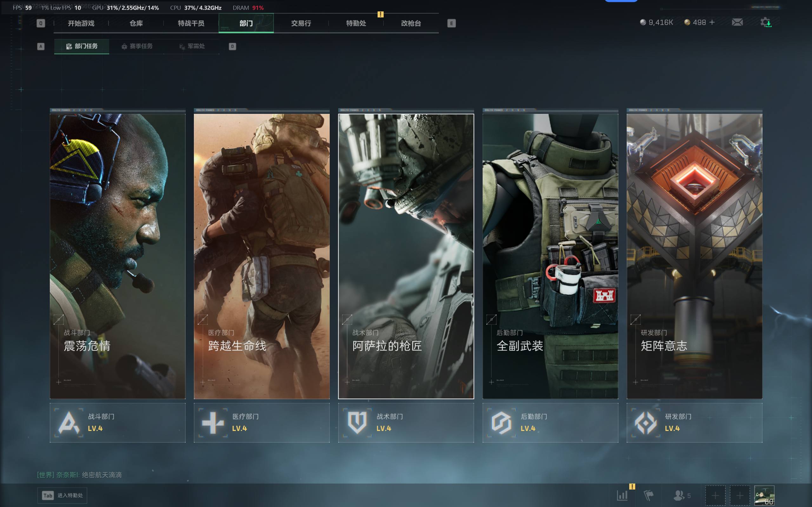Open the 震荡危情 mission card

tap(117, 256)
